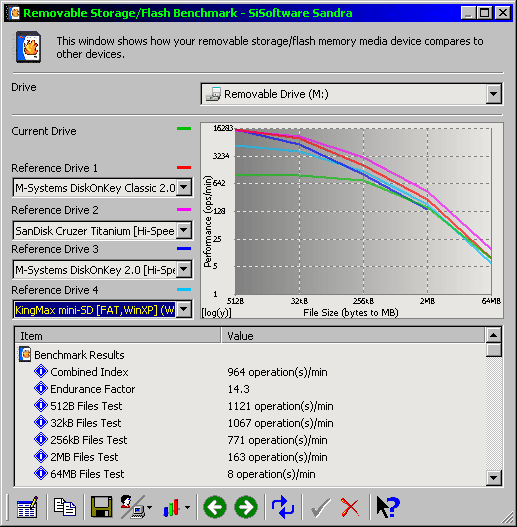Select the 2MB Files Test label

coord(84,457)
